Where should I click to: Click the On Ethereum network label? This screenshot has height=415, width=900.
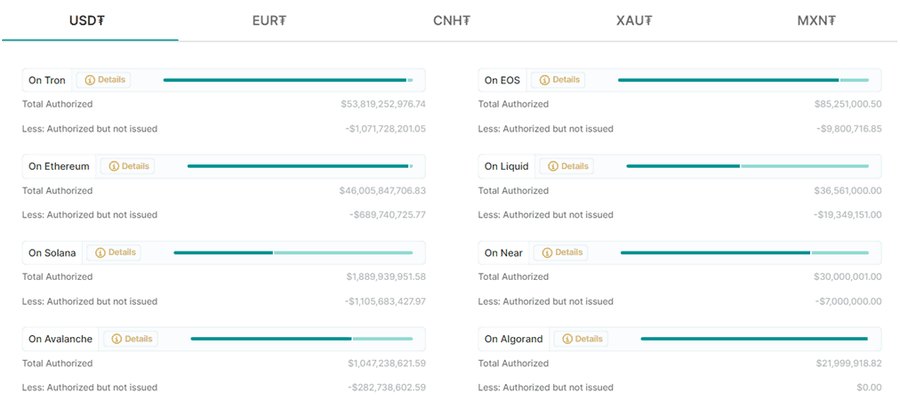pyautogui.click(x=59, y=166)
